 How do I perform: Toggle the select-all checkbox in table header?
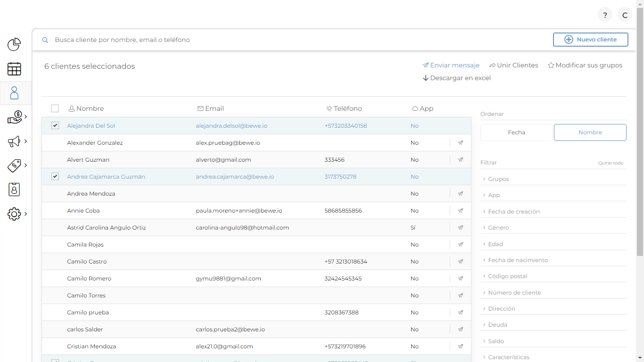click(x=55, y=108)
